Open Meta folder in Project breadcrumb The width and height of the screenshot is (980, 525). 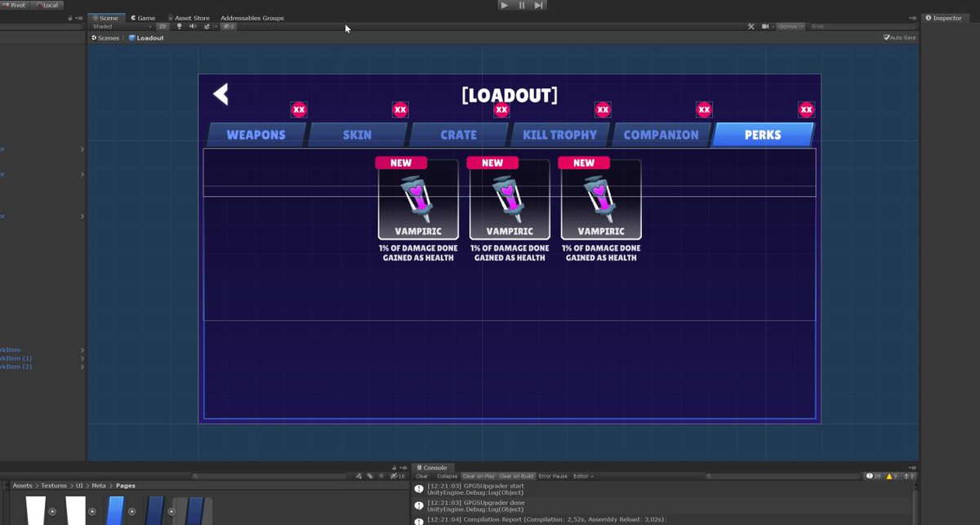(x=98, y=486)
